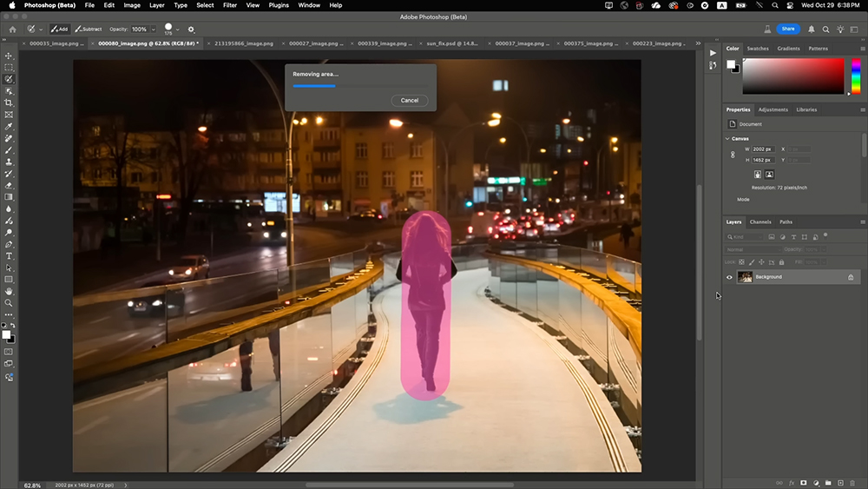Open the Filter menu
868x489 pixels.
point(229,5)
